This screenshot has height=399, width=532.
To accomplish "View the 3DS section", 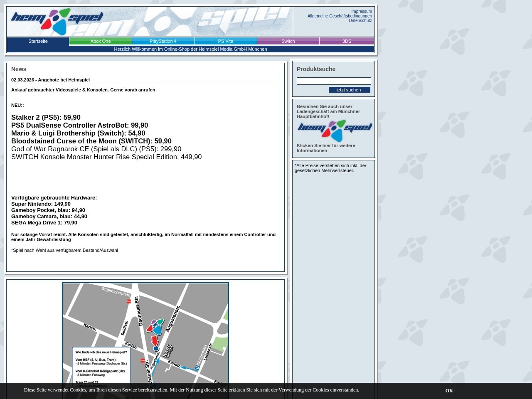I will tap(347, 41).
